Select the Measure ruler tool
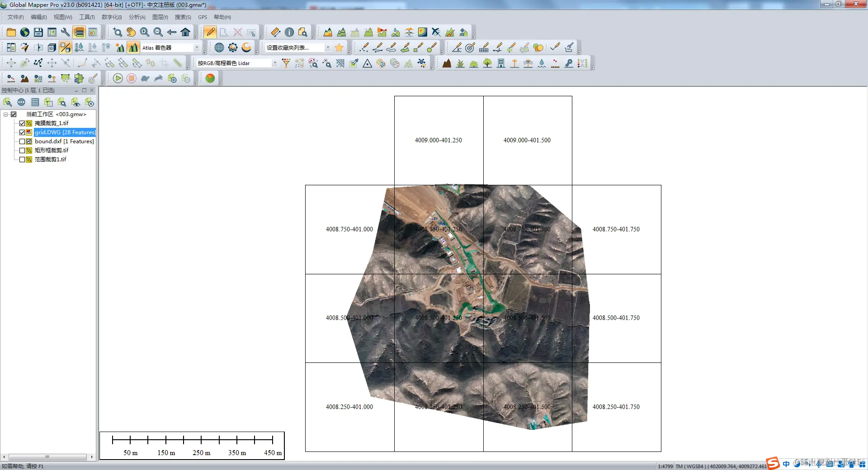868x470 pixels. click(276, 32)
